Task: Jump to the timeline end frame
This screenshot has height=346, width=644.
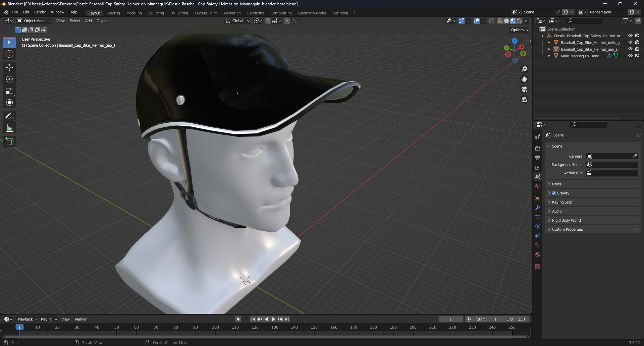Action: tap(287, 319)
